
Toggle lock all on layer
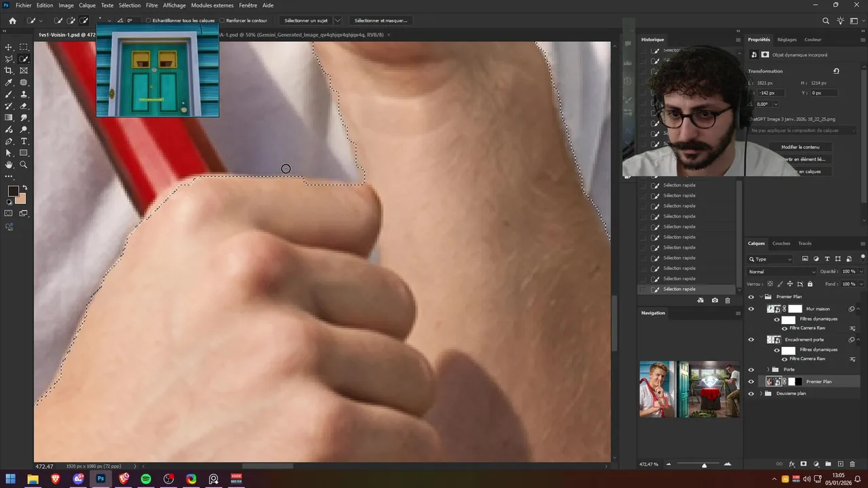(x=810, y=284)
